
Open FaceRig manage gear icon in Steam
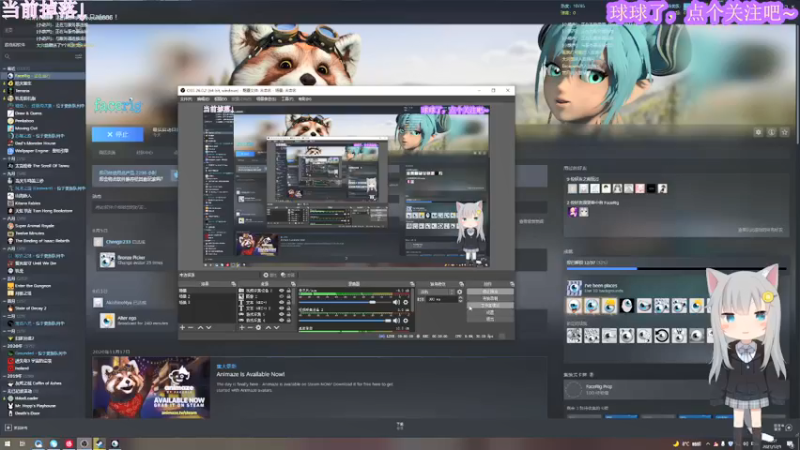[x=758, y=132]
